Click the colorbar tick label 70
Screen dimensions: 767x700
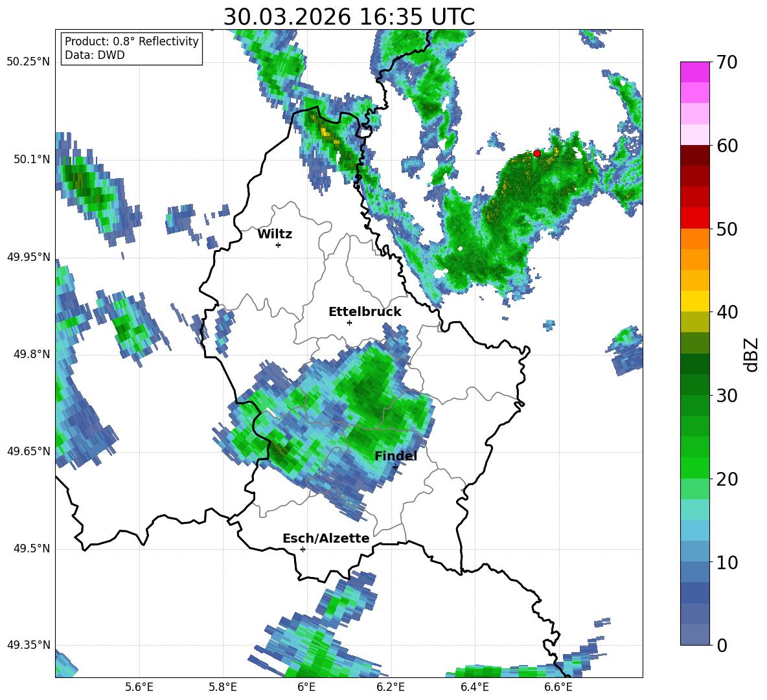coord(726,63)
